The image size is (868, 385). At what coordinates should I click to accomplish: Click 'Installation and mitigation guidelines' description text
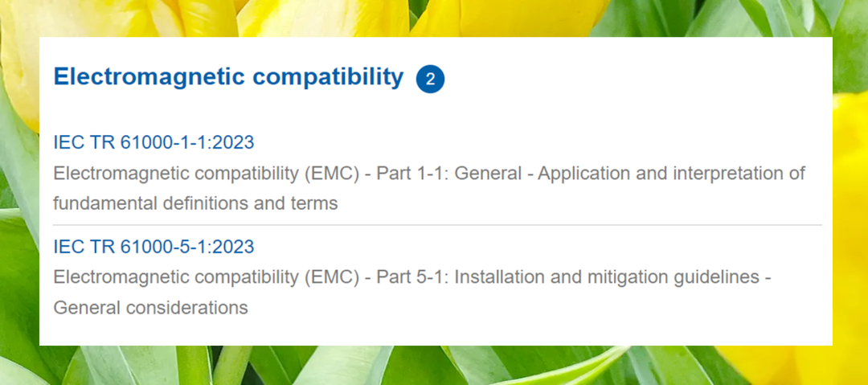coord(607,277)
